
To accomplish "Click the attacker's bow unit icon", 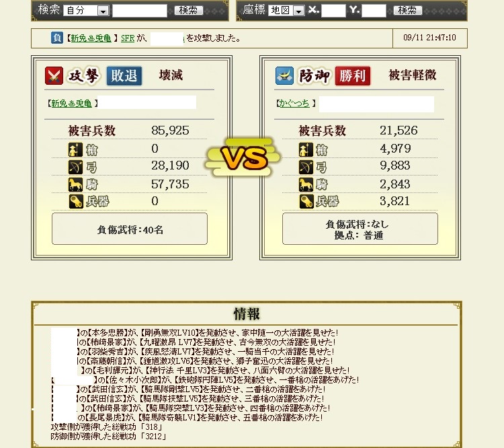I will pyautogui.click(x=76, y=167).
